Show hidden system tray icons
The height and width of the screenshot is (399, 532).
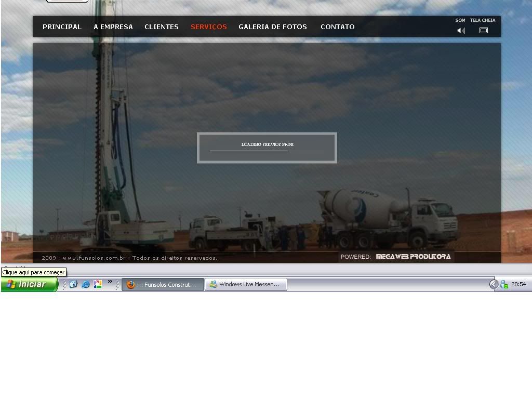tap(494, 284)
